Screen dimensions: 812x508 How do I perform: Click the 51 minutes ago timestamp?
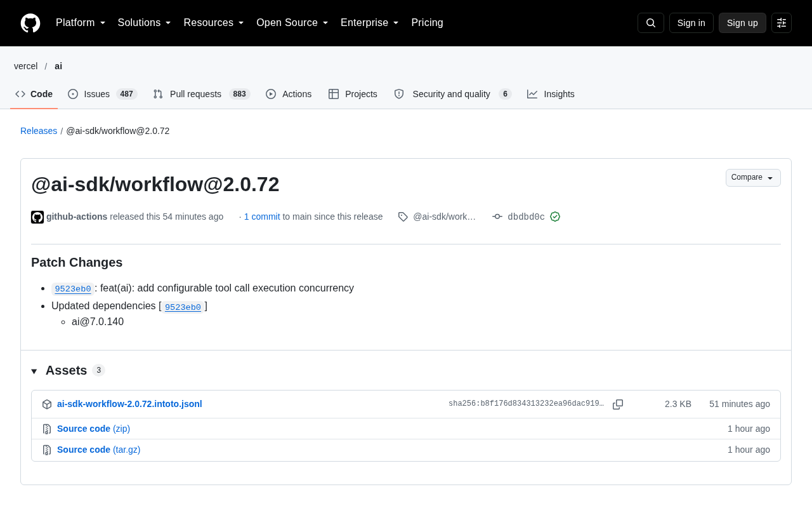pos(740,404)
